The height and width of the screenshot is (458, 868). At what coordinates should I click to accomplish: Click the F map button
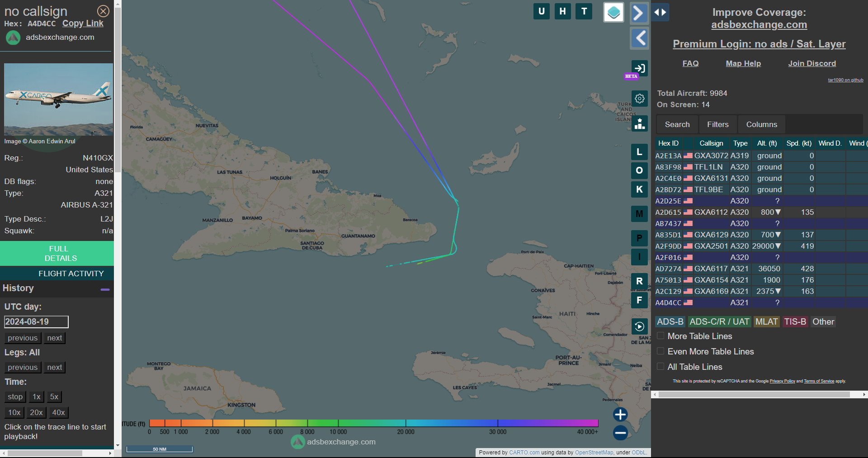point(639,300)
